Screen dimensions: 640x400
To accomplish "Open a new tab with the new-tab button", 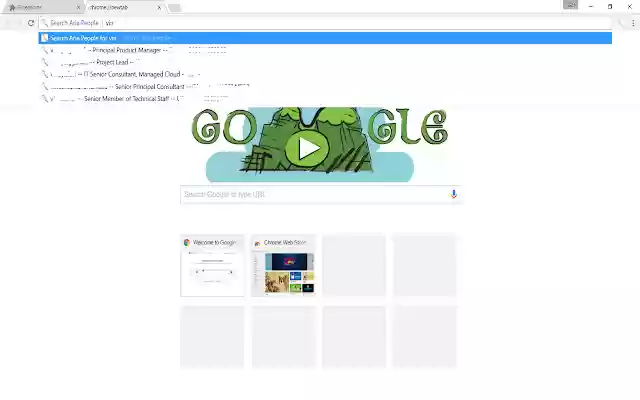I will coord(175,8).
